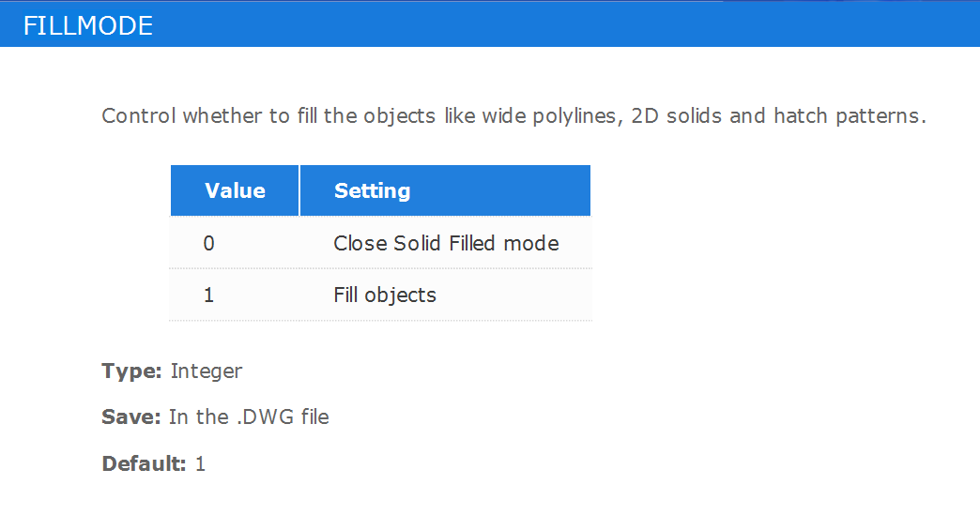This screenshot has width=980, height=530.
Task: Click the word 'objects' in description sentence
Action: click(x=399, y=116)
